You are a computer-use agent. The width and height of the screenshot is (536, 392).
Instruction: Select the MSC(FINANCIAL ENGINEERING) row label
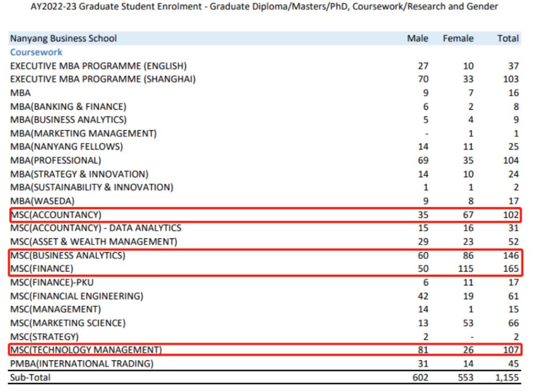tap(76, 296)
